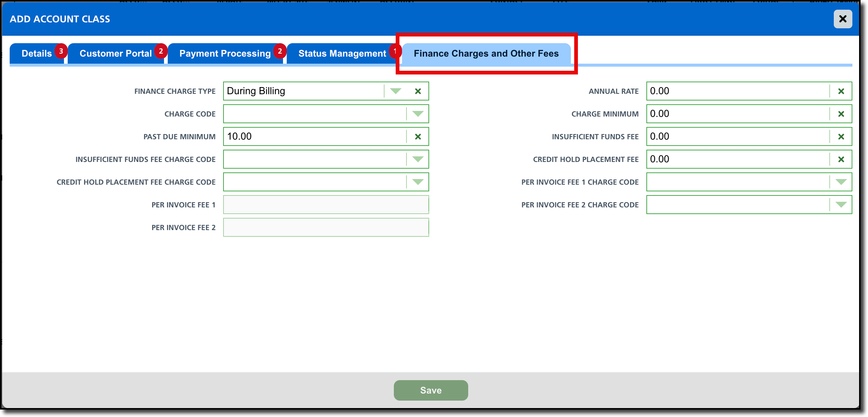Clear the Annual Rate value
The width and height of the screenshot is (868, 417).
(x=841, y=91)
